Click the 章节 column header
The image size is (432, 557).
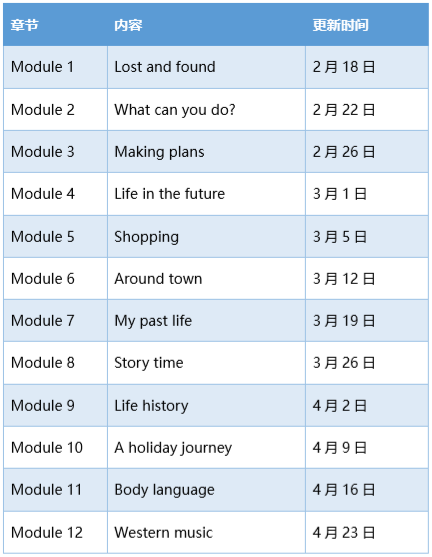pyautogui.click(x=25, y=25)
